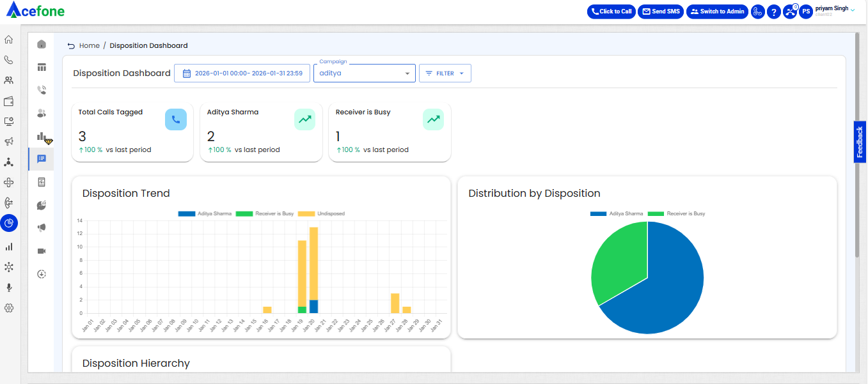Toggle Receiver is Busy legend in Disposition Trend
This screenshot has height=384, width=868.
[x=265, y=213]
